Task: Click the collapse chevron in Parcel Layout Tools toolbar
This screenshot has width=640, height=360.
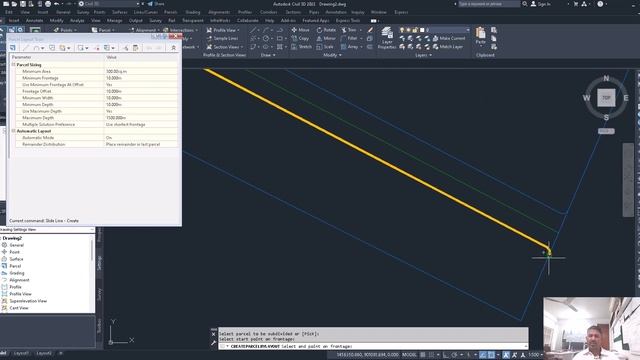Action: (173, 48)
